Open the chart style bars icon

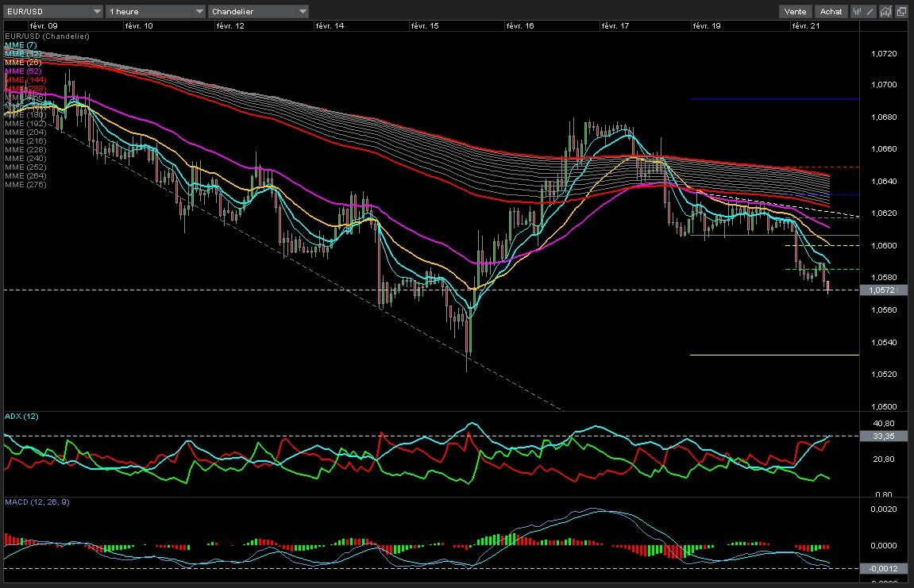[x=857, y=11]
